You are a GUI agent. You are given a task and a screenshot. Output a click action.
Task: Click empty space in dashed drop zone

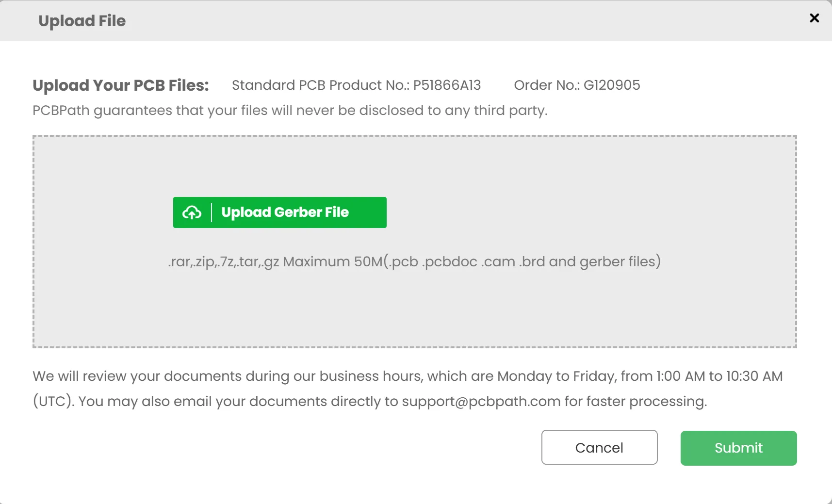pos(582,194)
